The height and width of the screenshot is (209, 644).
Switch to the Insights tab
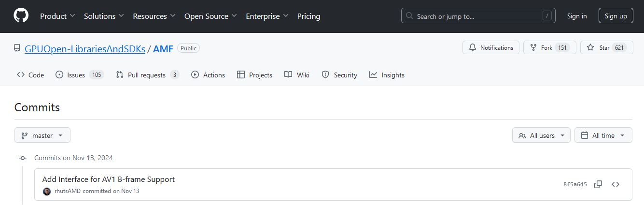[x=387, y=75]
